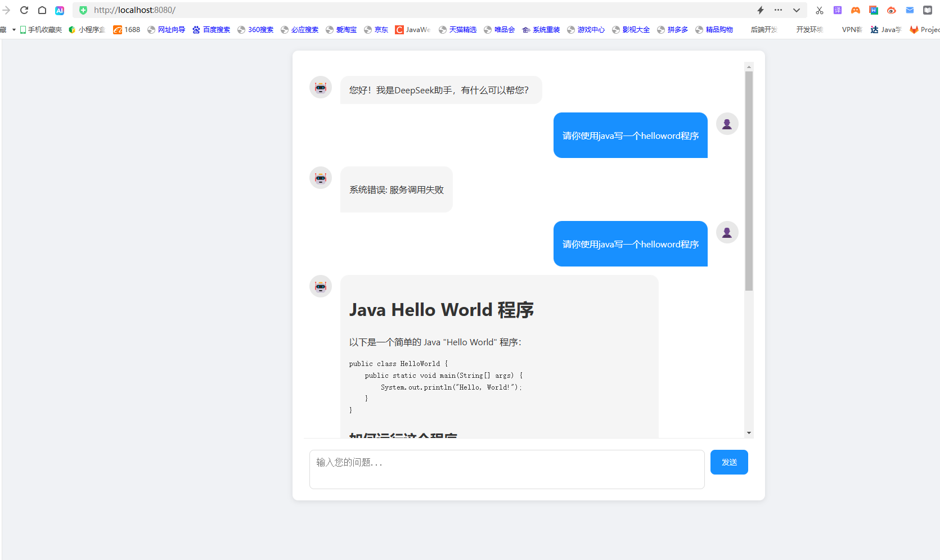Viewport: 940px width, 560px height.
Task: Click the bot avatar beside 系统错误 message
Action: tap(321, 178)
